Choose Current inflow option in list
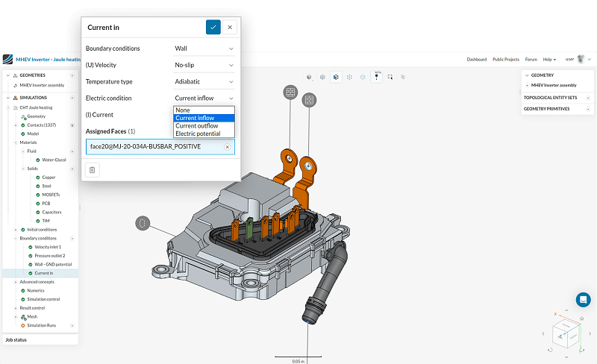Screen dimensions: 597x364 204,118
